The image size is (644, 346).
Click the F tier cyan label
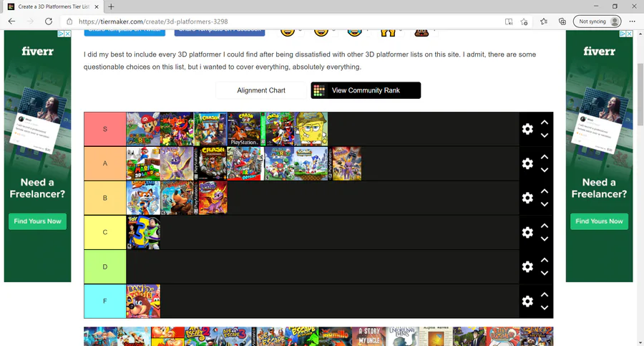[104, 301]
